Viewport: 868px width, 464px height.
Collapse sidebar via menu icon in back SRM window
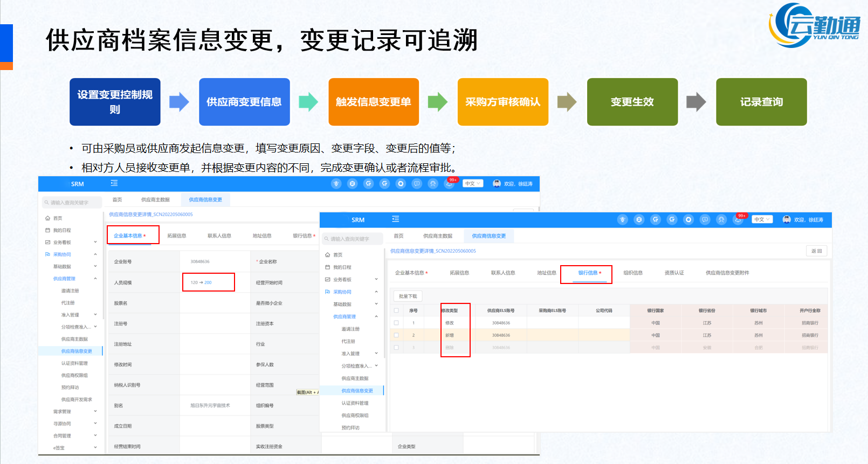click(x=114, y=183)
